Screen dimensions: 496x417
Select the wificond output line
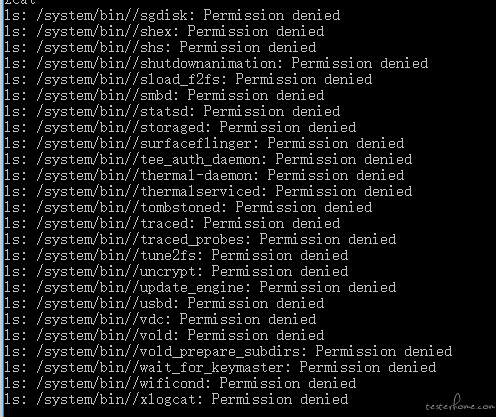point(180,384)
